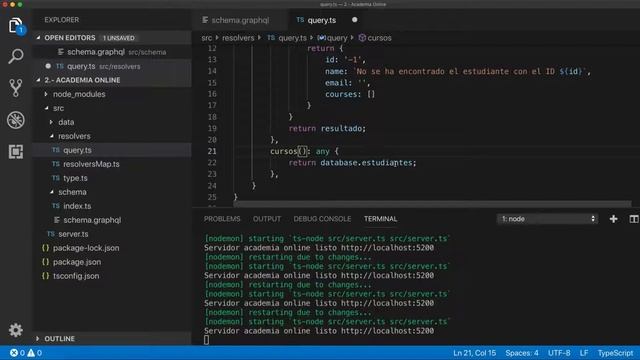Click line number 21 in the gutter
640x360 pixels.
click(x=212, y=151)
